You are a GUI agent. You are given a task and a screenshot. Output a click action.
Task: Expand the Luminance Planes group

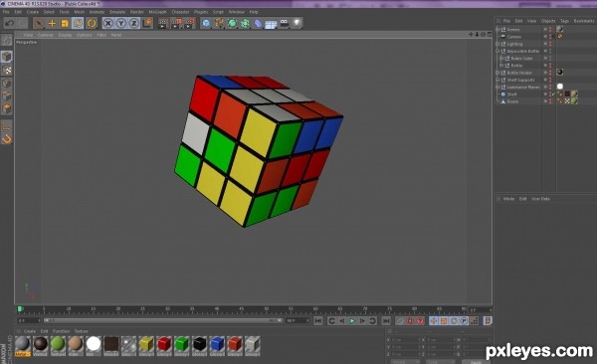[497, 88]
